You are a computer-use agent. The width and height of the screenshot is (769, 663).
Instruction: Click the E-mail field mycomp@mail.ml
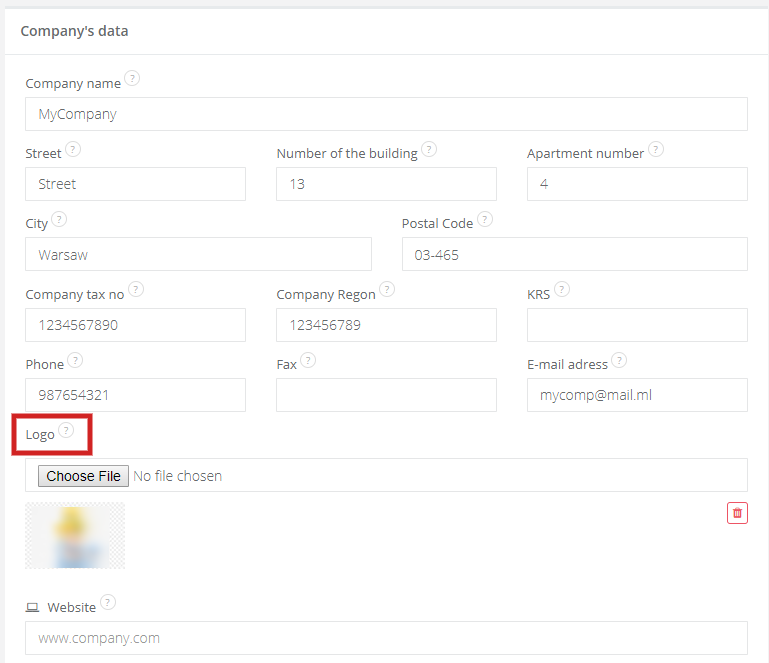pyautogui.click(x=637, y=395)
